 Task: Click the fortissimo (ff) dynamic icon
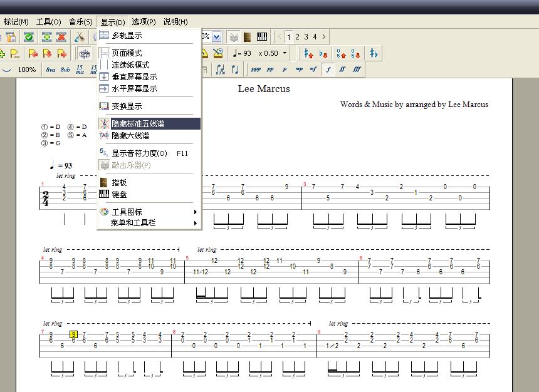[342, 70]
